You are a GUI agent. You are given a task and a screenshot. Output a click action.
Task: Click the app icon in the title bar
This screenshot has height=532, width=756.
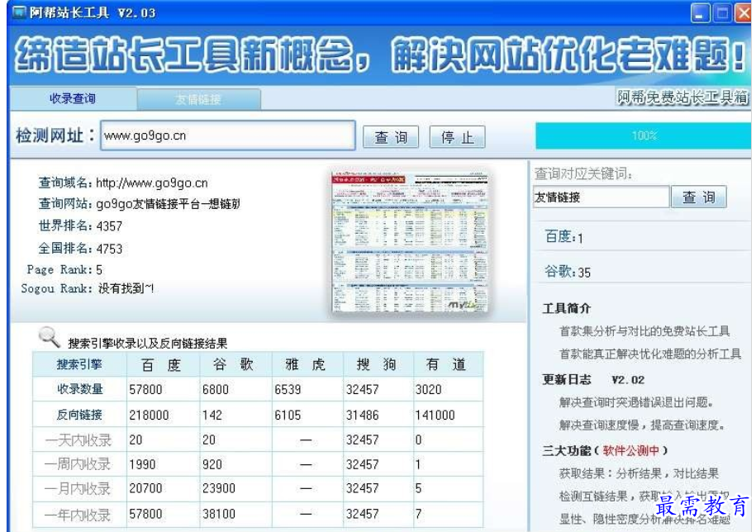click(19, 12)
